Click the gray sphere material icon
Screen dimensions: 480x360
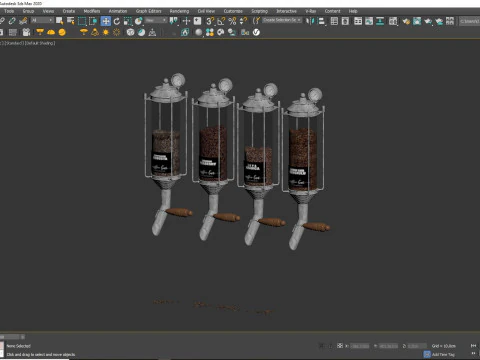[x=199, y=32]
